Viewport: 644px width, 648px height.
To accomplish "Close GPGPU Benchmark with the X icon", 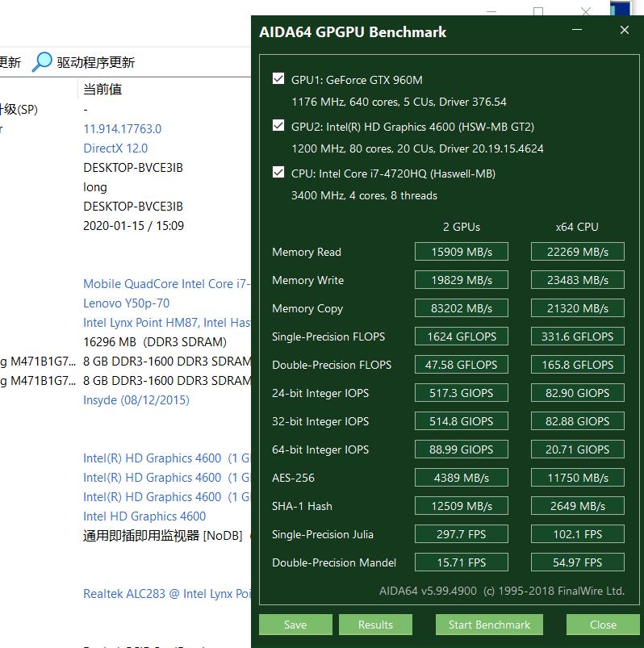I will point(624,31).
